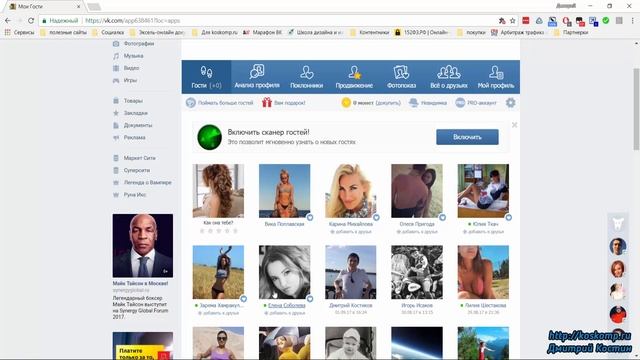The image size is (640, 360).
Task: Open Суперсити app in sidebar
Action: point(131,170)
